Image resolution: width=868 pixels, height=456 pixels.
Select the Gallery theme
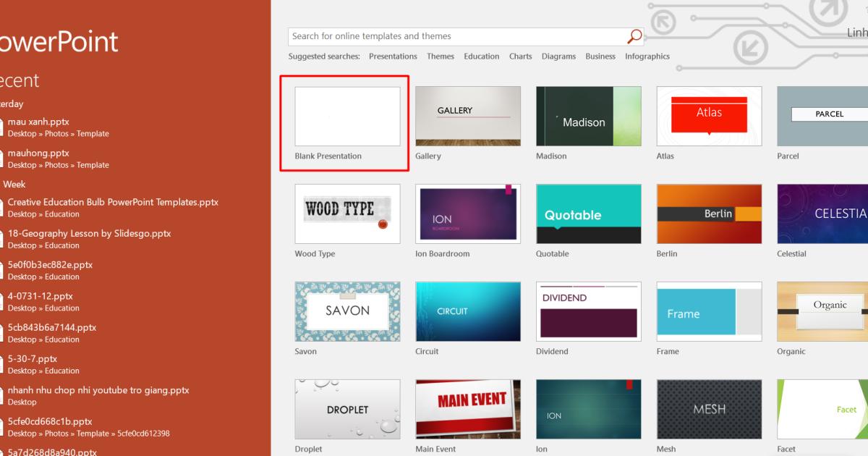pyautogui.click(x=468, y=116)
